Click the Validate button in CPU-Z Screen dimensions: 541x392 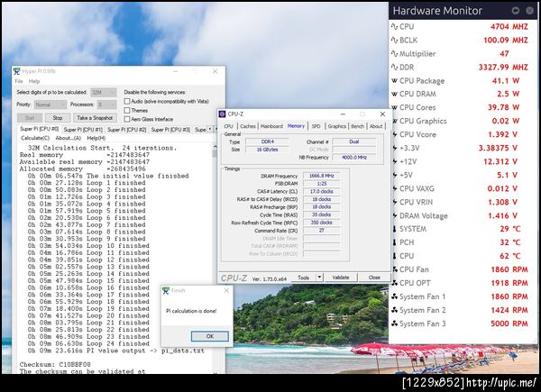[340, 278]
